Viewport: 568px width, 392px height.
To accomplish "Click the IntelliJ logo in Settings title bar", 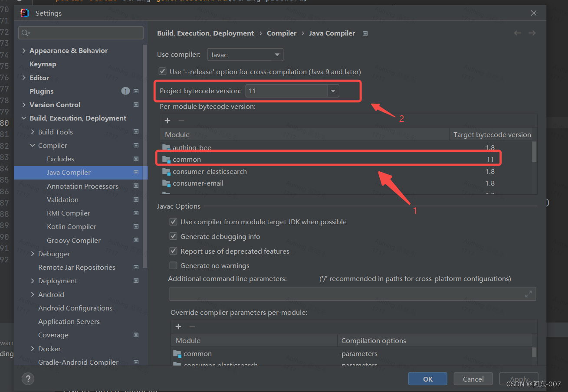I will (25, 13).
